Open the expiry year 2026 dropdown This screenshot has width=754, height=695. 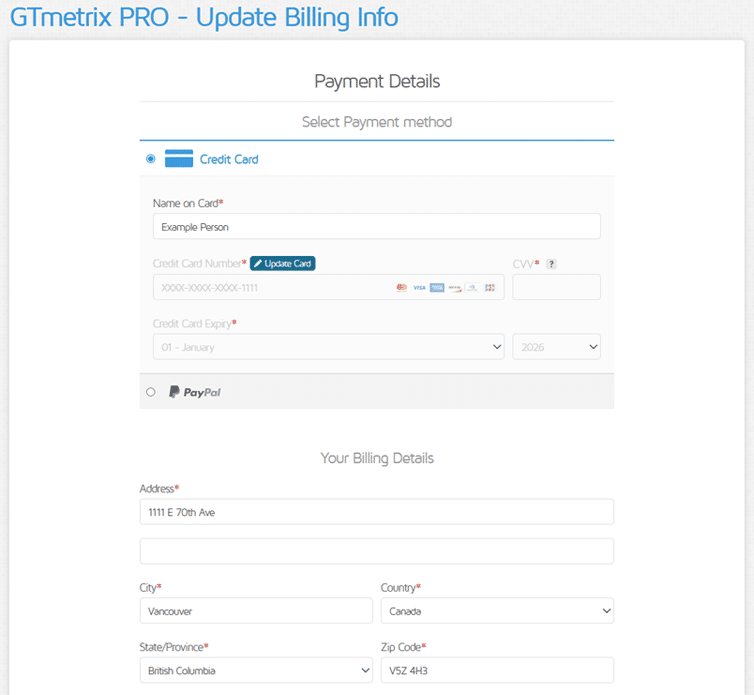tap(556, 347)
